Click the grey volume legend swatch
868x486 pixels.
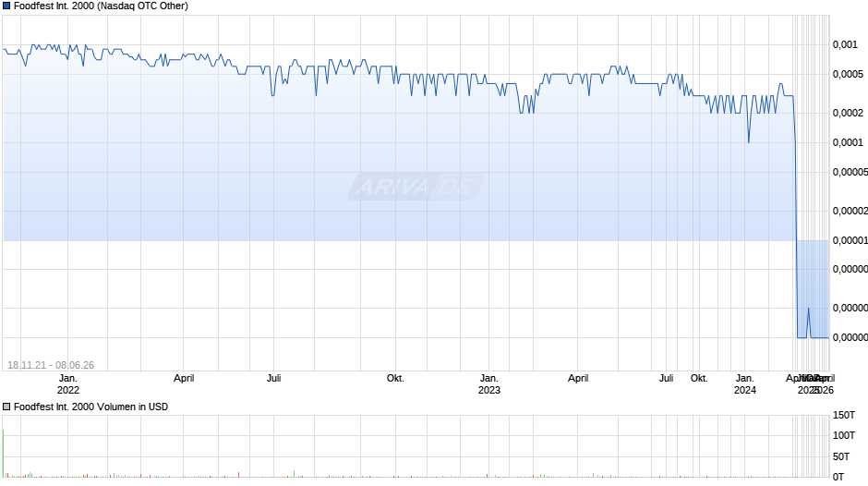(x=6, y=407)
